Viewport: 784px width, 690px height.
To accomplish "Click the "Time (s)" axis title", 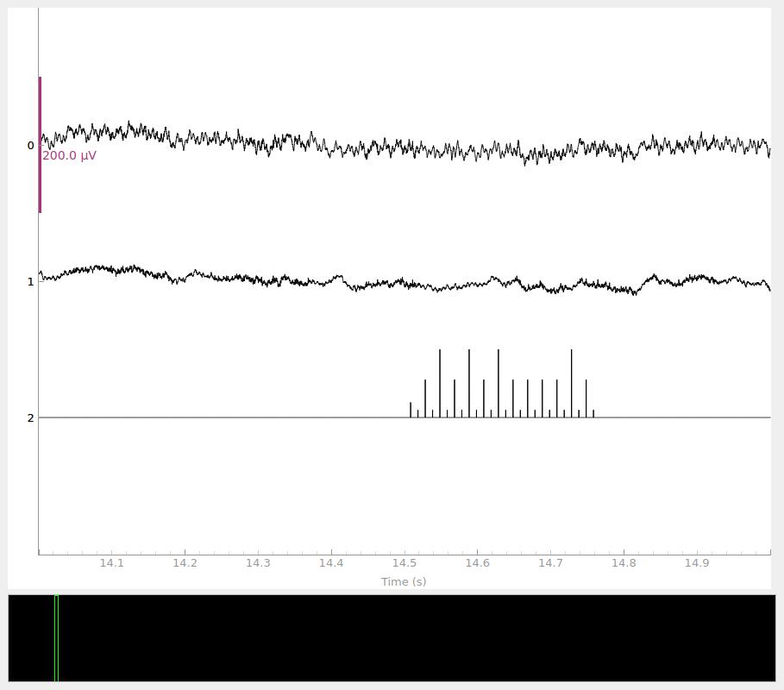I will coord(404,582).
